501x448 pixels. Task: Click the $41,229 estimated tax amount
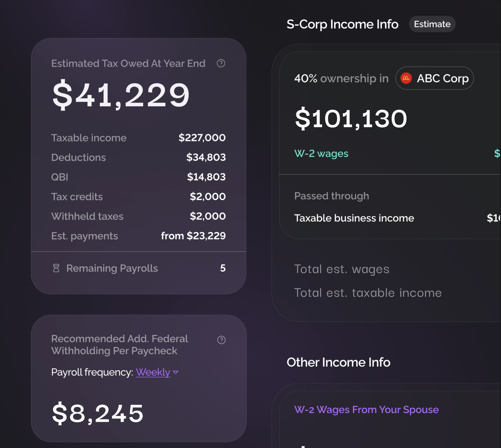(121, 95)
